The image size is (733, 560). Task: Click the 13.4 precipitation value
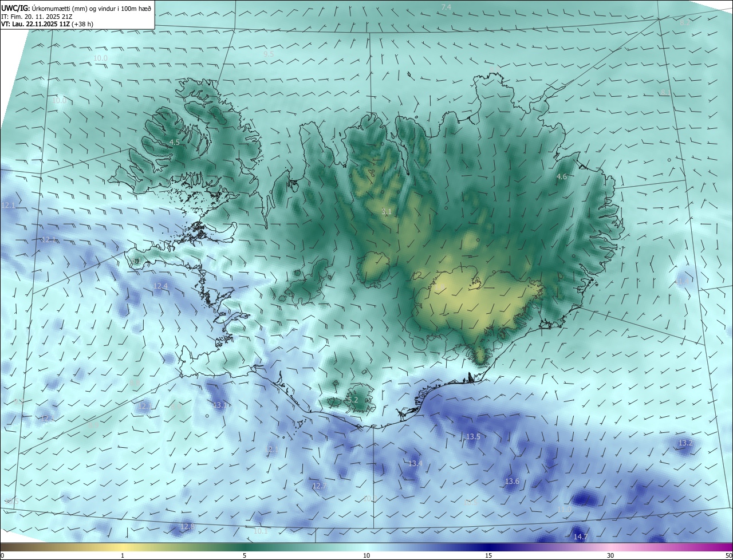tap(415, 463)
